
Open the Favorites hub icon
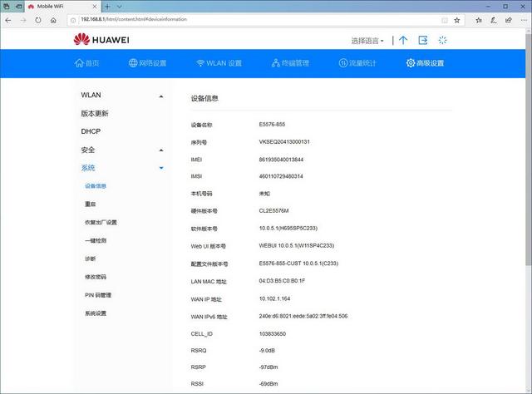tap(479, 20)
